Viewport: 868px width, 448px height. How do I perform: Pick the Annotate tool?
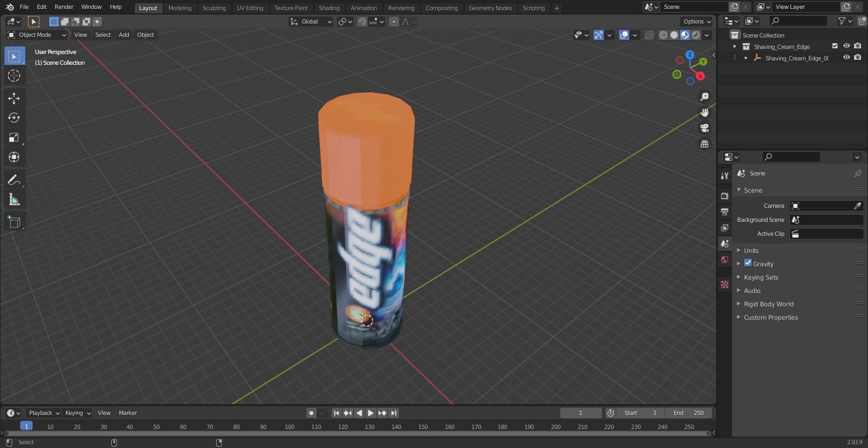[x=14, y=180]
